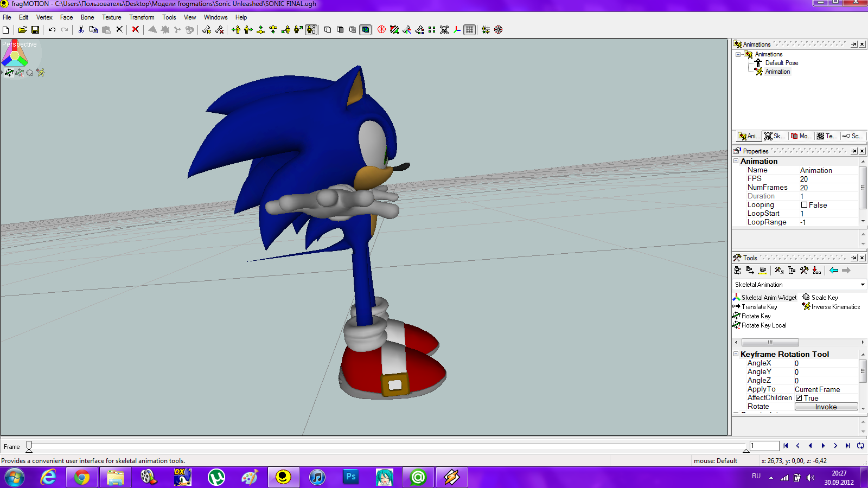Click the black X clear icon

pos(119,30)
